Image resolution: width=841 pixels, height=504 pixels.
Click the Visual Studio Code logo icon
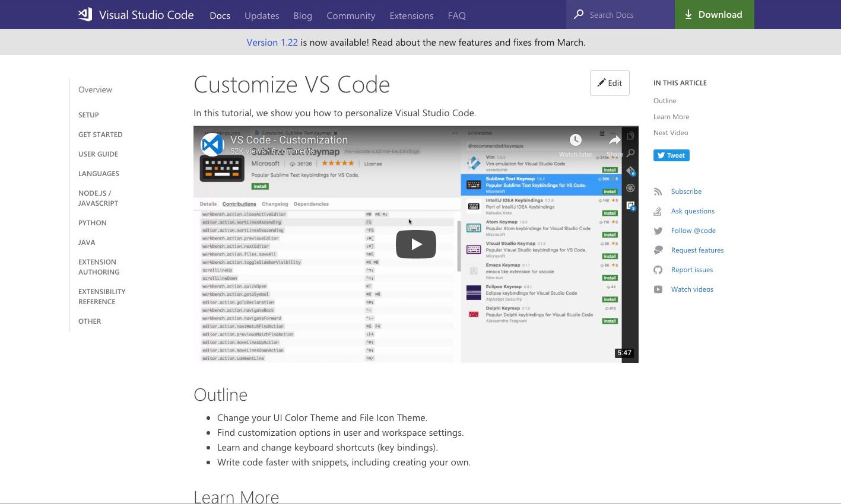(x=85, y=15)
